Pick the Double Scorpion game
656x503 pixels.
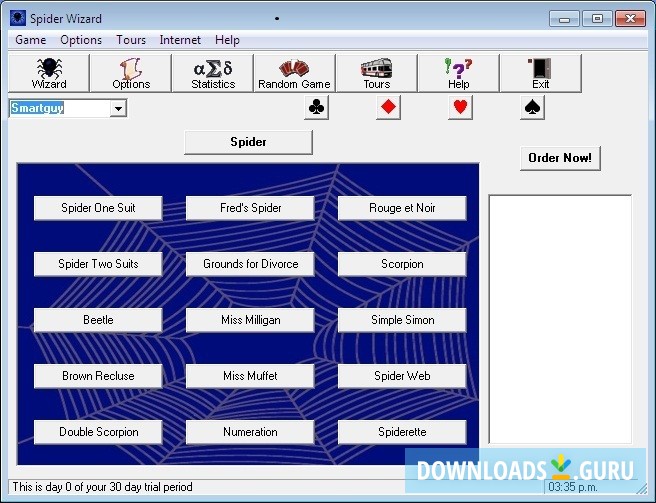(x=98, y=432)
